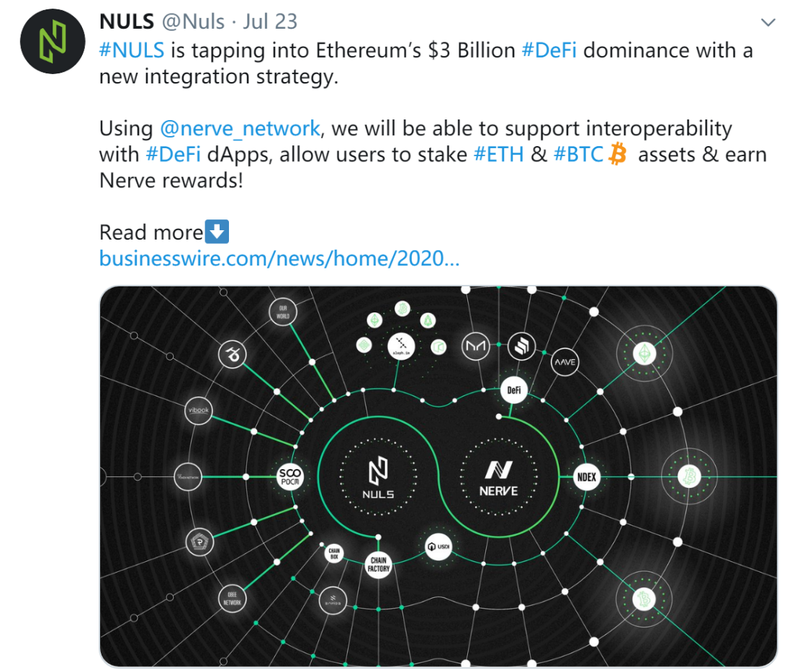Click the Chain Factory node

(379, 564)
